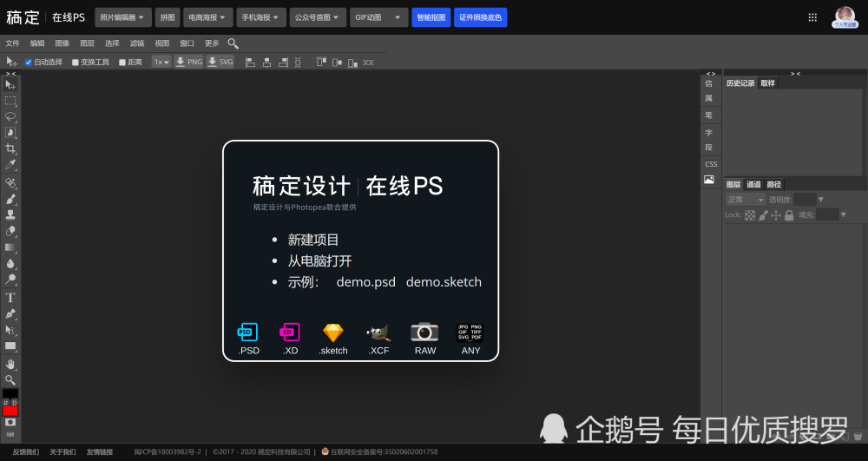The width and height of the screenshot is (868, 461).
Task: Click 从电脑打开 in welcome dialog
Action: click(319, 261)
